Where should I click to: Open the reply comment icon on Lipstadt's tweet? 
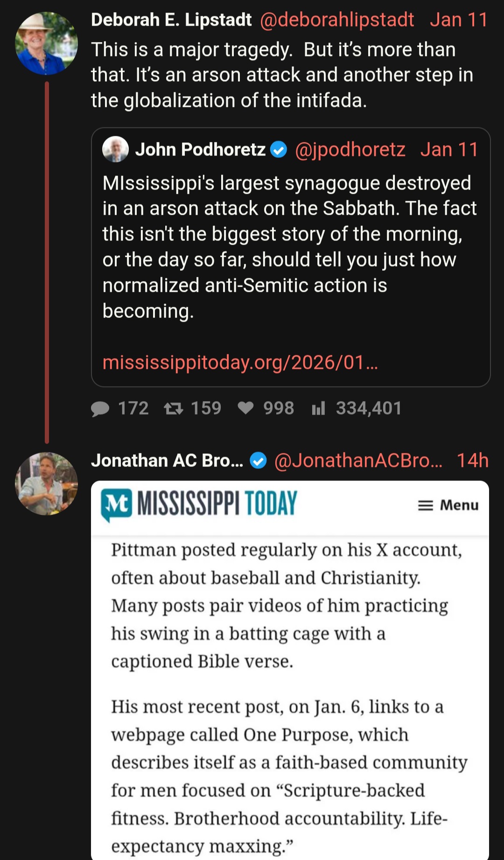tap(100, 409)
